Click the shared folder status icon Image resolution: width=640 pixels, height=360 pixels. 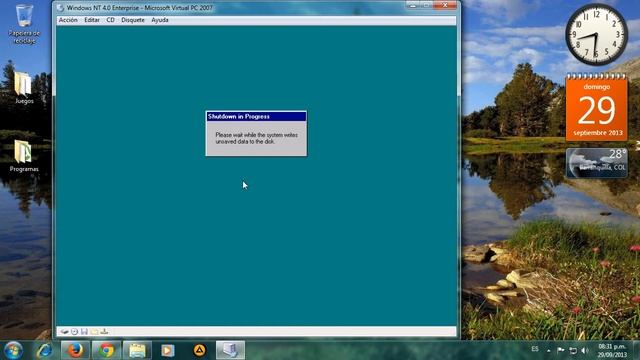point(94,331)
